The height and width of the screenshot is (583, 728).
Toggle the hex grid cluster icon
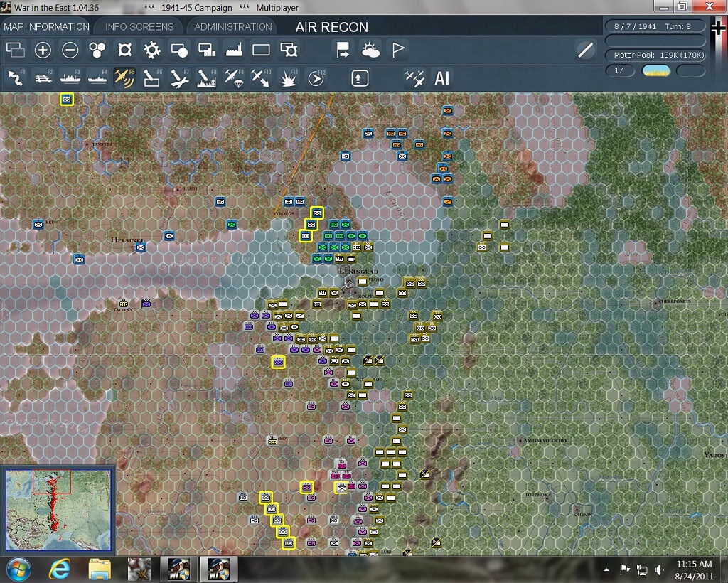tap(97, 50)
